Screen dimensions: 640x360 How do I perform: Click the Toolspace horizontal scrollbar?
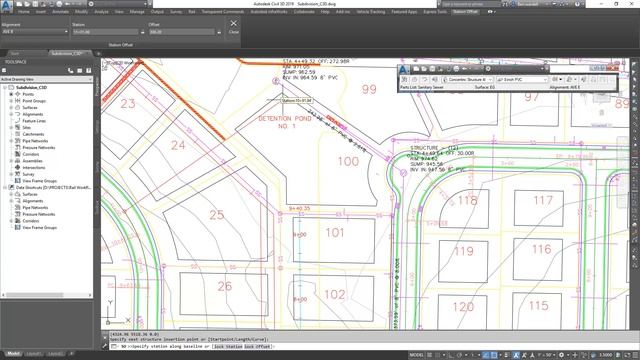46,295
